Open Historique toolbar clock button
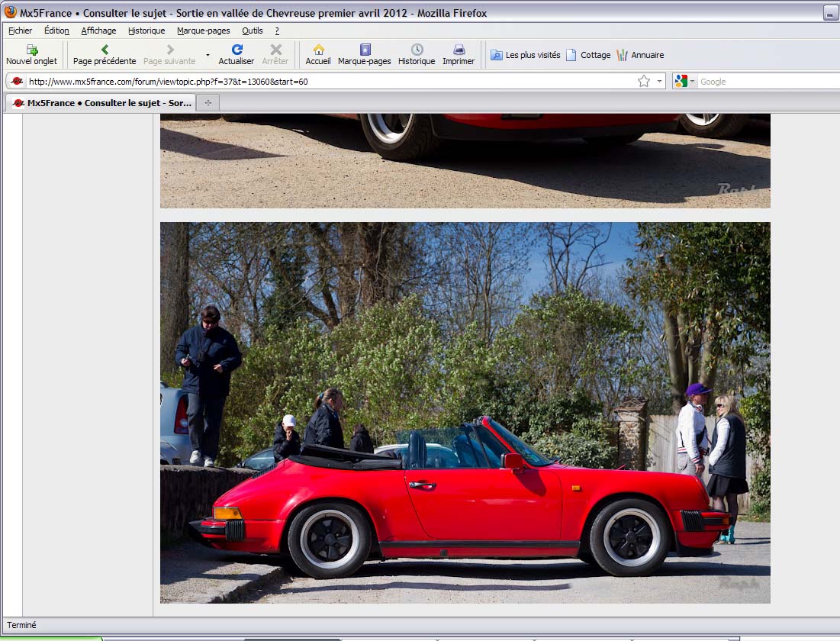840x641 pixels. coord(417,55)
